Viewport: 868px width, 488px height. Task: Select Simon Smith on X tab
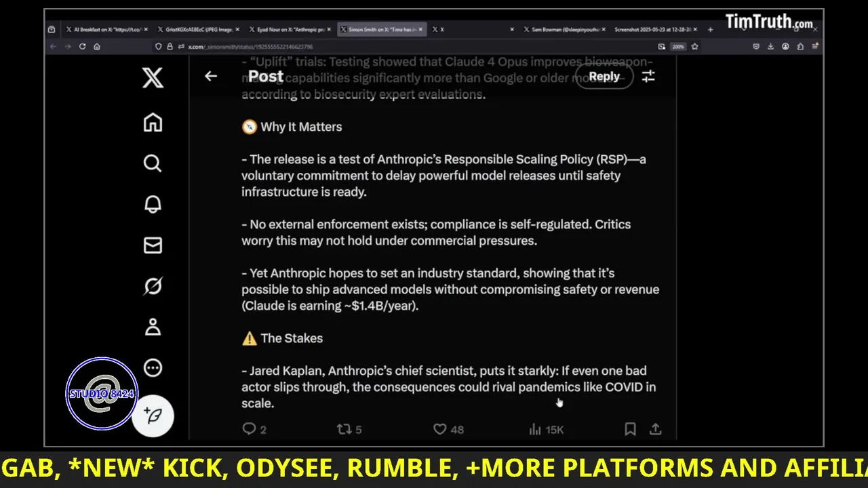tap(382, 30)
